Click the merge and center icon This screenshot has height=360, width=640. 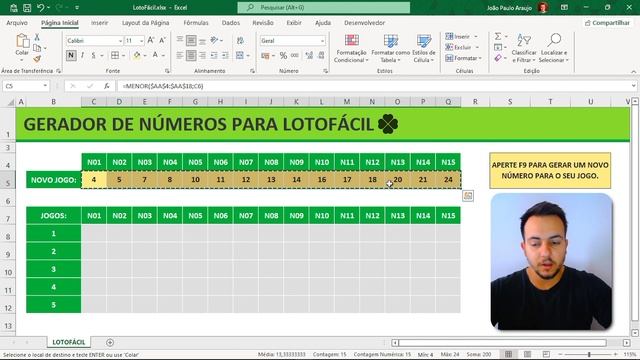point(240,55)
